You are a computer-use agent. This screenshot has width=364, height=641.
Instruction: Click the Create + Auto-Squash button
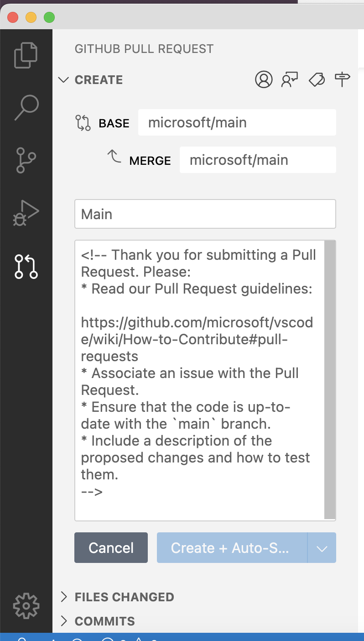click(230, 547)
